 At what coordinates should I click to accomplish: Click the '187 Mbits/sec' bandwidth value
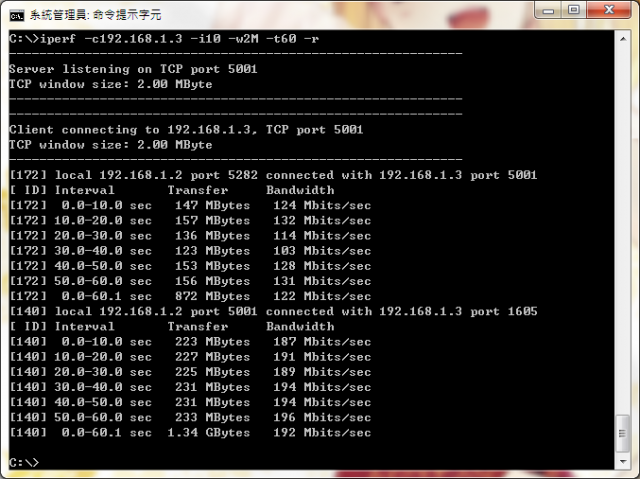[322, 342]
